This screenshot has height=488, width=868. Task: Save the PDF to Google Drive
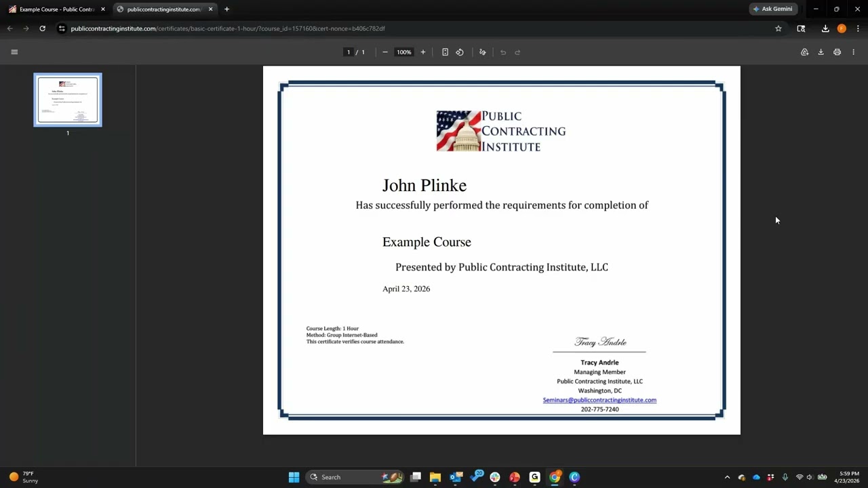pos(804,52)
